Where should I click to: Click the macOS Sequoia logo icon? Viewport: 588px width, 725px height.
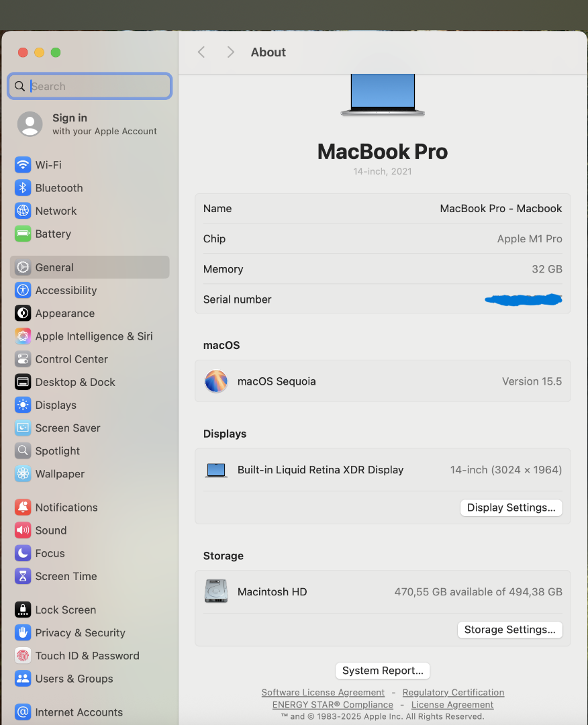(216, 381)
